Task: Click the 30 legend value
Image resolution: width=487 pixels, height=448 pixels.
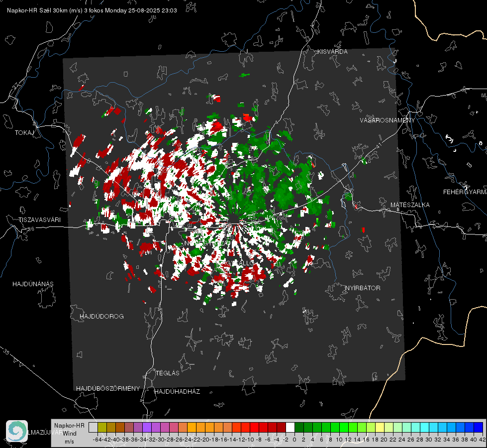Action: pos(429,440)
